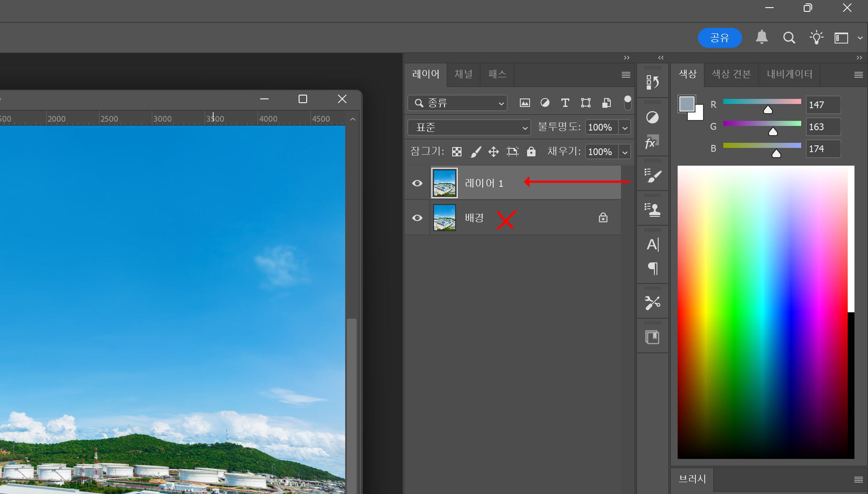Open the Character panel icon
This screenshot has height=494, width=868.
(x=652, y=244)
